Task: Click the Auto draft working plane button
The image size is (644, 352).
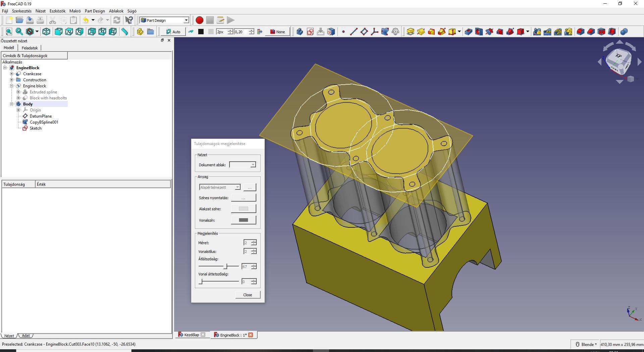Action: [173, 32]
